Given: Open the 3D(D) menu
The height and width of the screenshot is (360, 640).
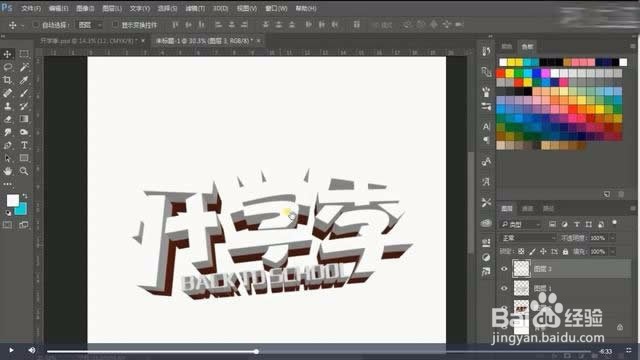Looking at the screenshot, I should tap(220, 8).
